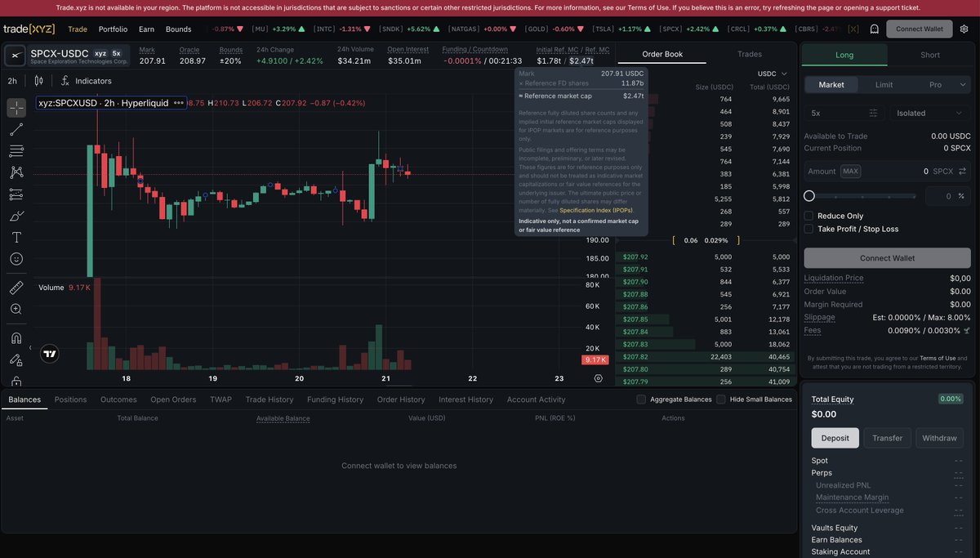Open the Fibonacci retracement tool
The height and width of the screenshot is (558, 980).
(x=16, y=151)
